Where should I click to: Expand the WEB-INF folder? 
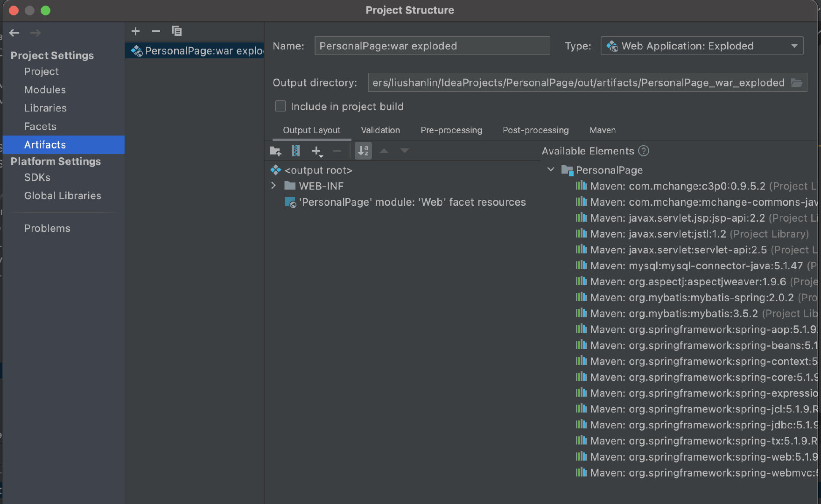coord(274,186)
